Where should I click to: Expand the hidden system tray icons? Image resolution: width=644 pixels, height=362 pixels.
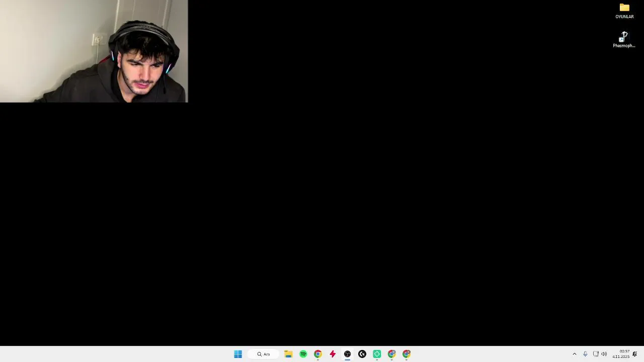coord(574,354)
